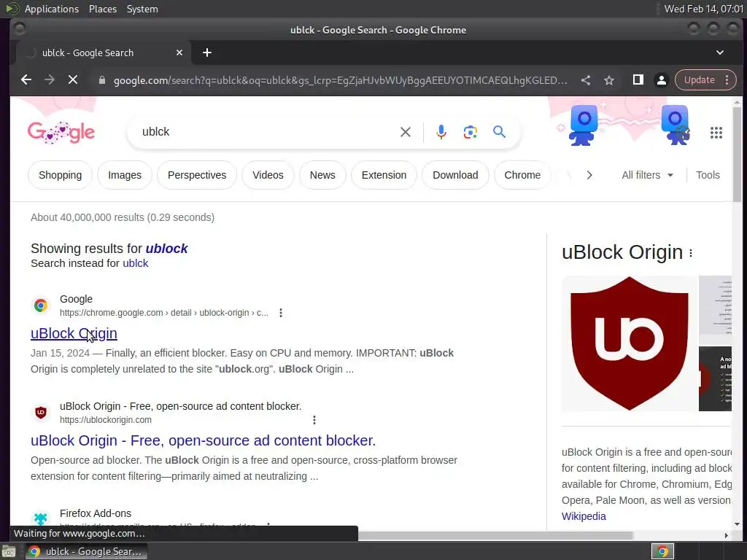Viewport: 747px width, 560px height.
Task: Open the large uBlock Origin shield image
Action: click(630, 343)
